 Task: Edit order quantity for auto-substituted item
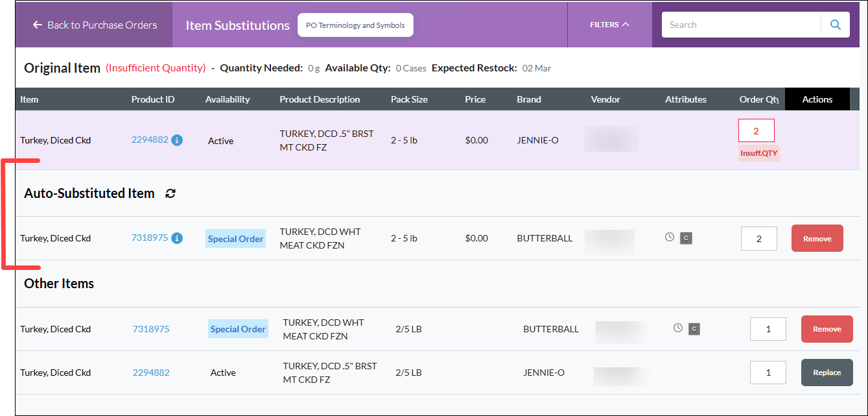click(x=758, y=238)
